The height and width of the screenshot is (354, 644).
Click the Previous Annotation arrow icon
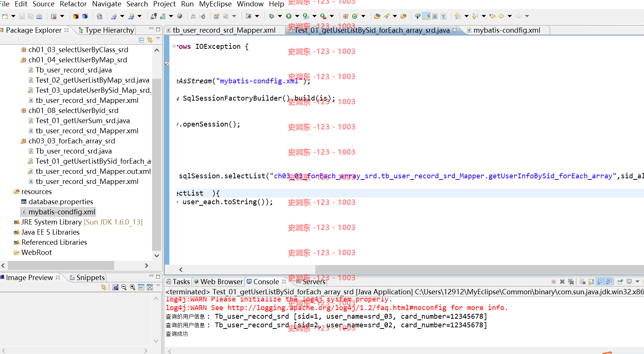475,16
